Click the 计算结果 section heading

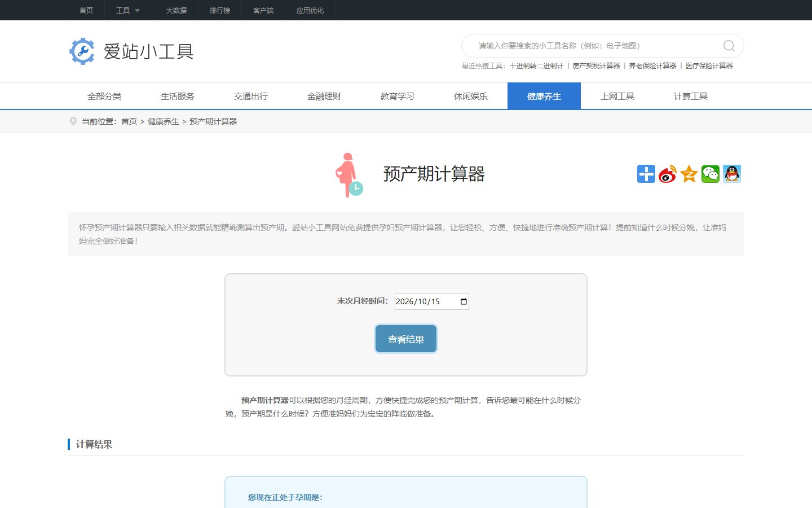[94, 444]
